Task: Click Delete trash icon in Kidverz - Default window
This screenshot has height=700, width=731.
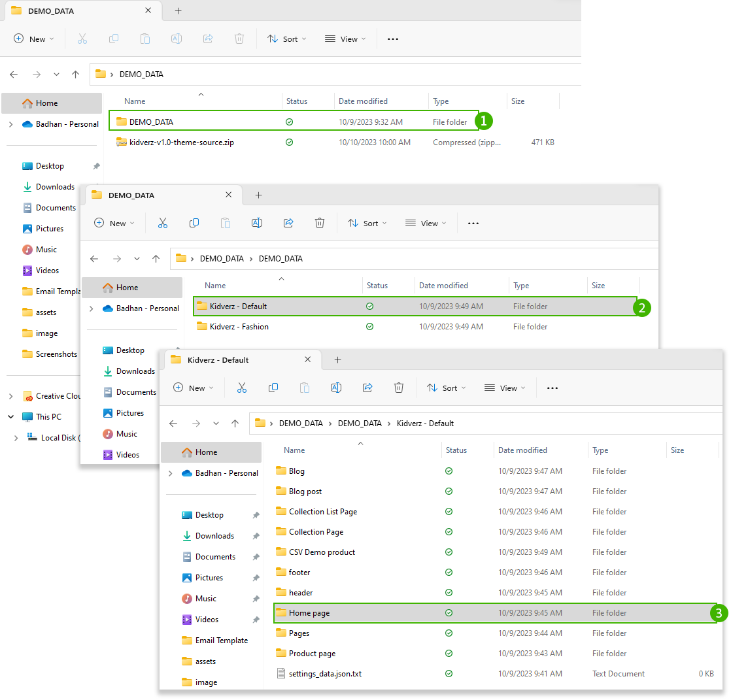Action: click(x=399, y=388)
